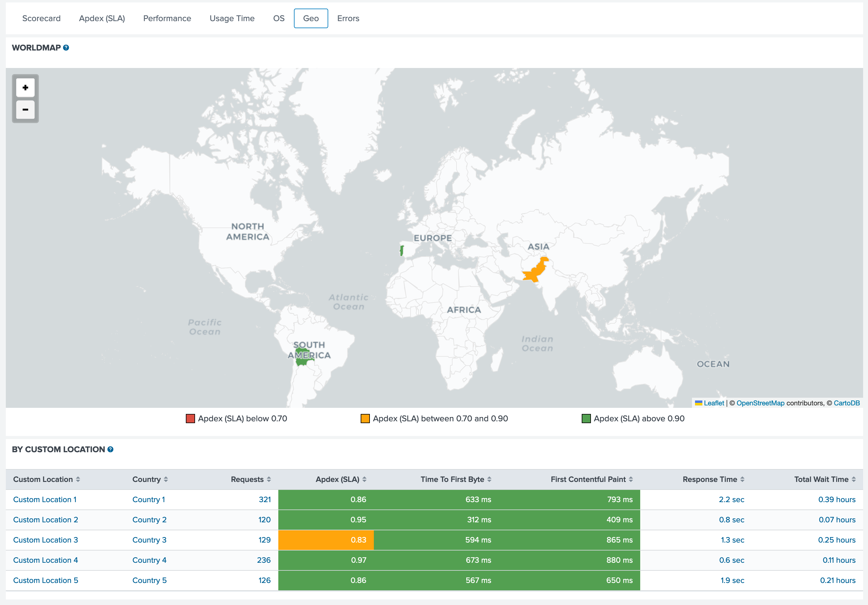Zoom in on the world map

(25, 88)
